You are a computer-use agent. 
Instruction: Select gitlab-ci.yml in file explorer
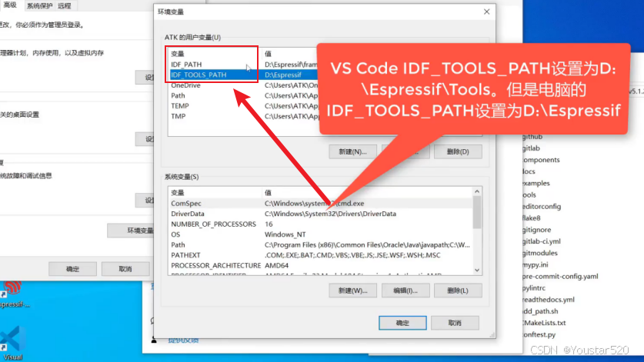(x=542, y=242)
